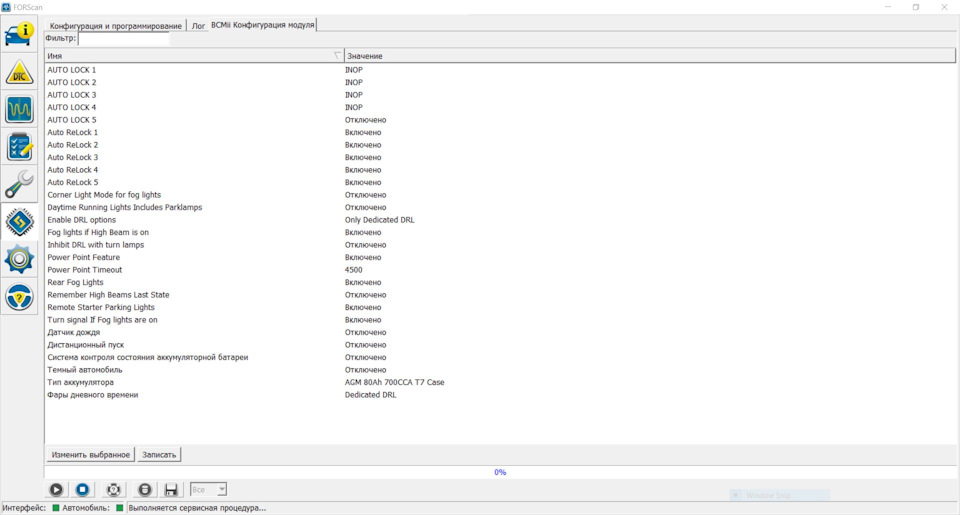Click the 0% progress bar
960x515 pixels.
pyautogui.click(x=500, y=472)
